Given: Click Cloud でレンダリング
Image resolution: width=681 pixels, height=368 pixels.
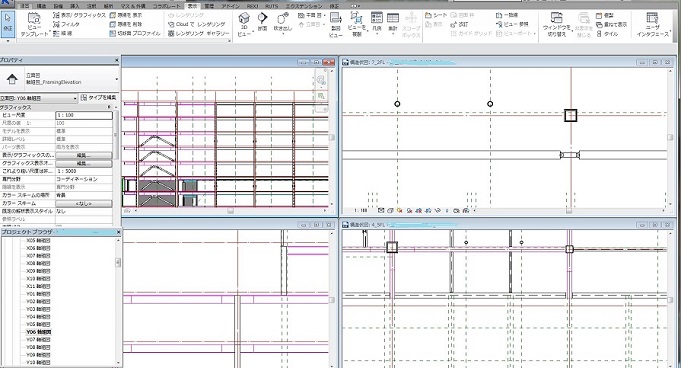Looking at the screenshot, I should [197, 24].
